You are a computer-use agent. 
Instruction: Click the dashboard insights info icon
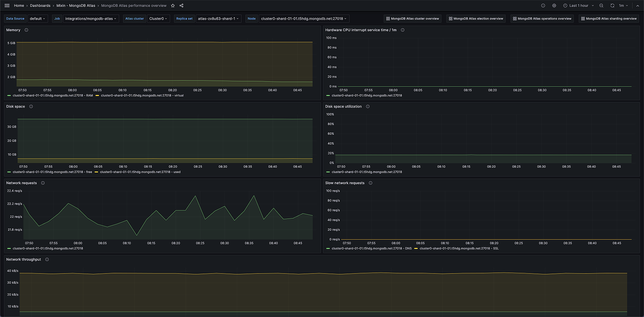click(543, 6)
